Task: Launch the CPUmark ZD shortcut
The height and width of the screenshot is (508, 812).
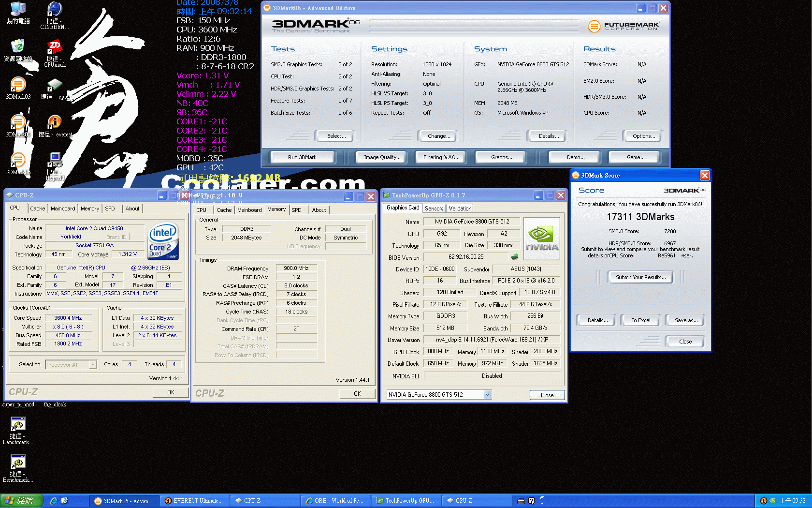Action: coord(54,53)
